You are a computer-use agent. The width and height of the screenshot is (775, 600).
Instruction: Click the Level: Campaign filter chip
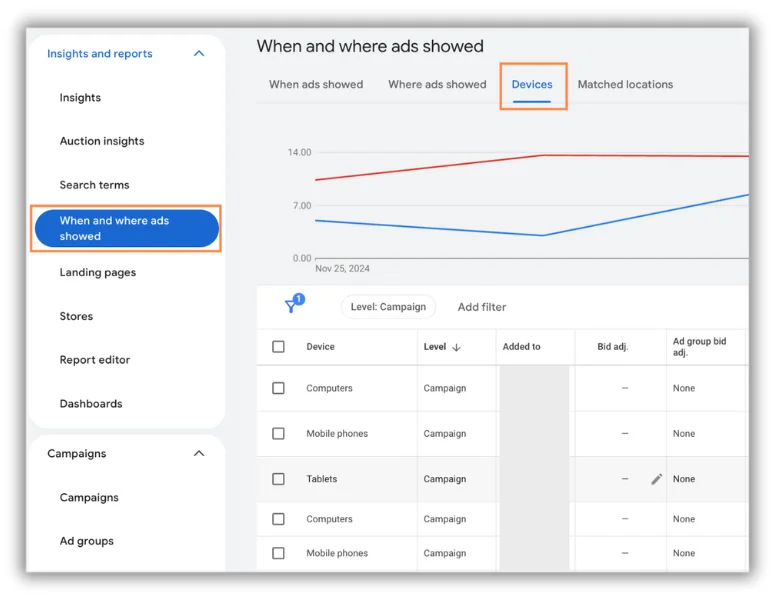point(388,307)
